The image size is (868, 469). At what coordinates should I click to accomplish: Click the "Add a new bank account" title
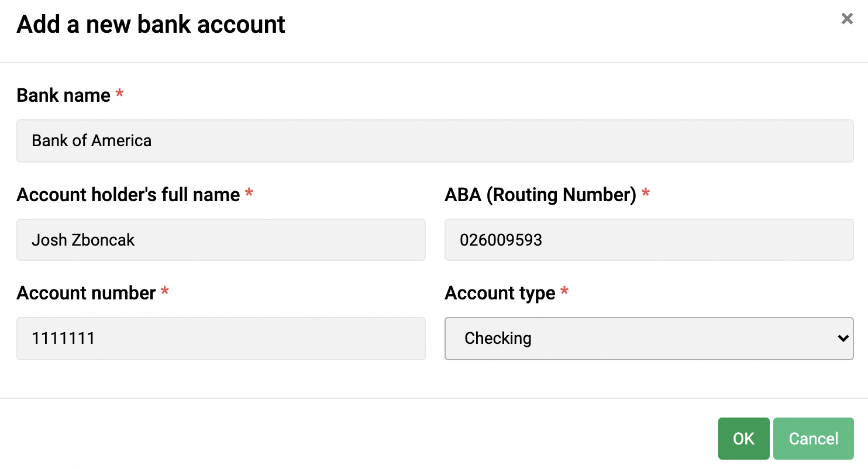(151, 25)
